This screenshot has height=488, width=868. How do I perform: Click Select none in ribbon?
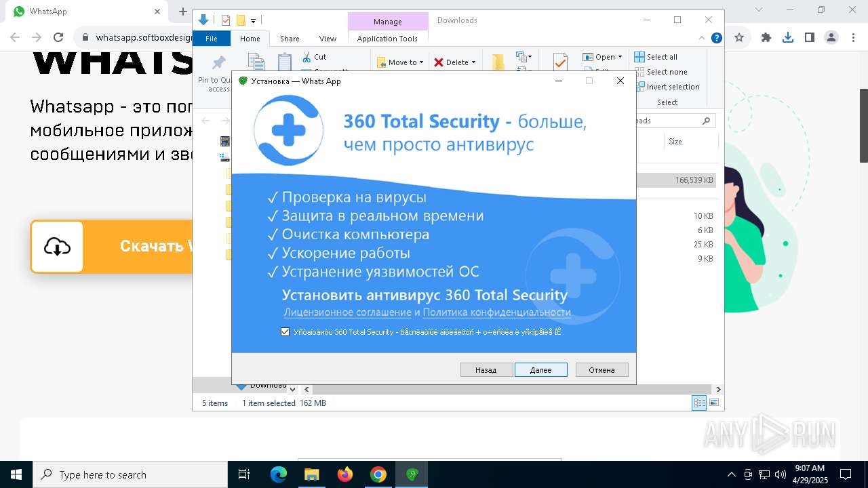coord(660,72)
